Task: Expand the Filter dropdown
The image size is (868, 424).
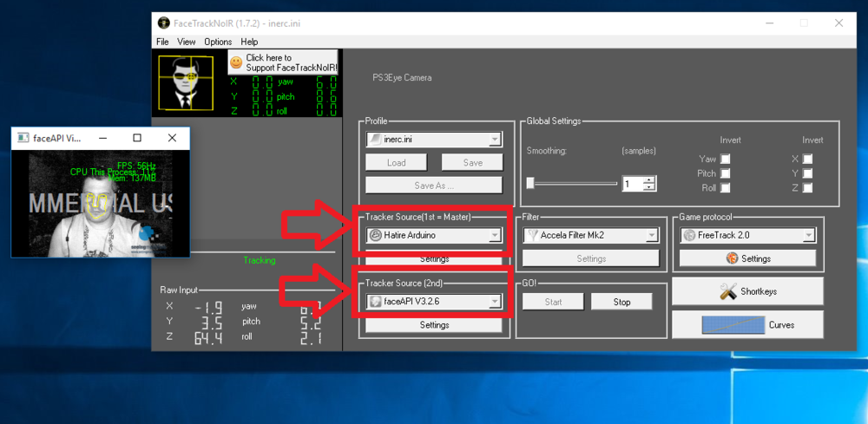Action: click(x=653, y=236)
